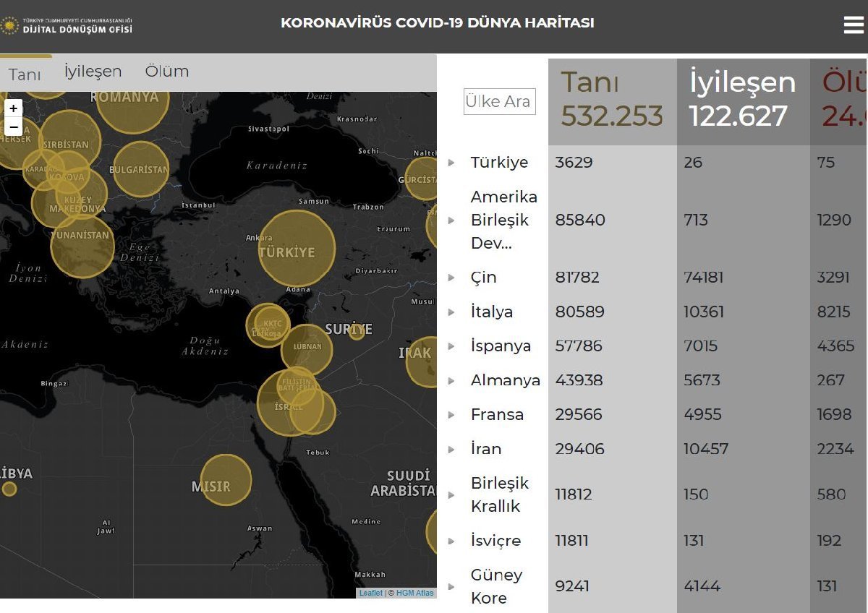868x613 pixels.
Task: Expand the Türkiye row arrow
Action: point(451,163)
